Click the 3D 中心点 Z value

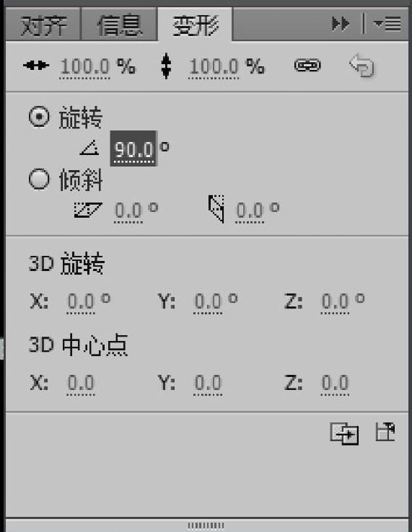click(335, 383)
